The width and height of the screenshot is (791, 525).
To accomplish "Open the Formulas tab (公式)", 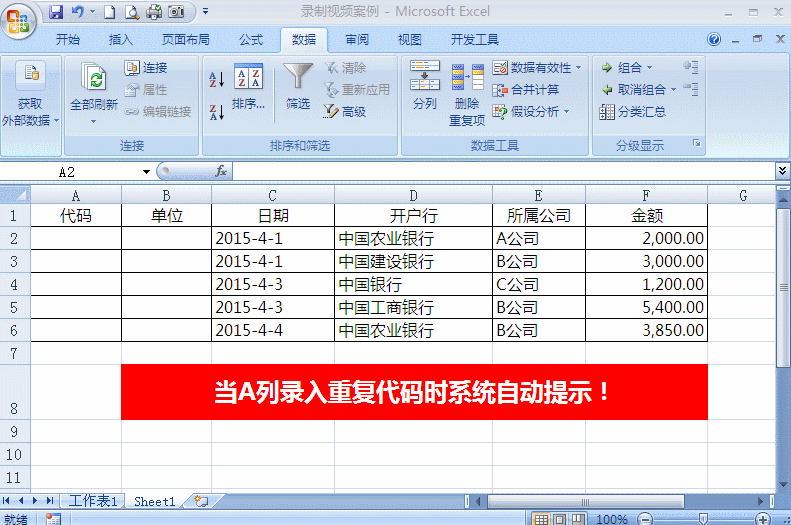I will pos(251,39).
